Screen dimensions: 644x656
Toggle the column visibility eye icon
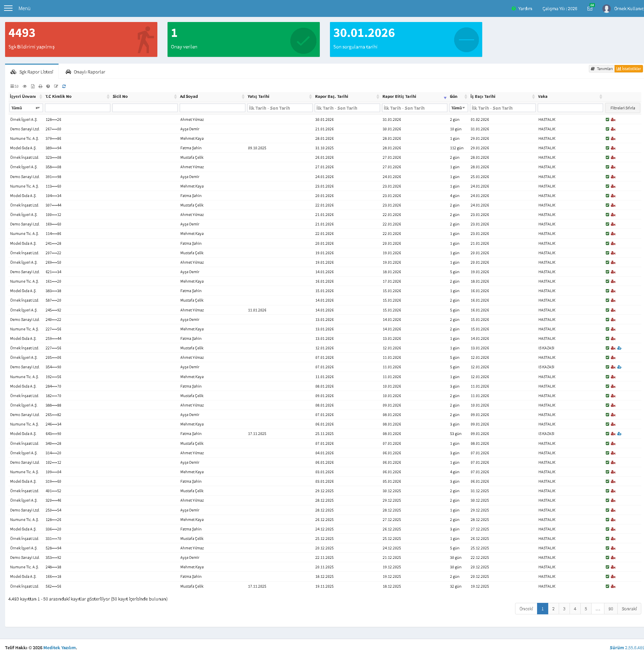25,86
